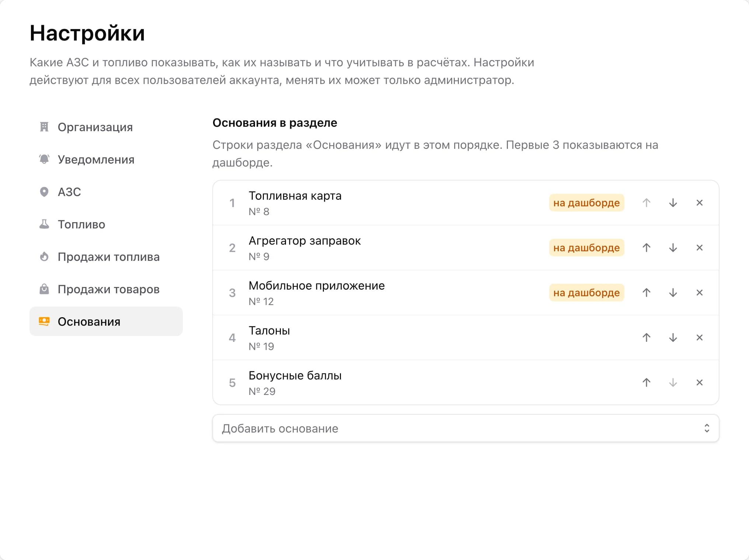Delete the Бонусные баллы row
This screenshot has width=749, height=560.
point(700,382)
